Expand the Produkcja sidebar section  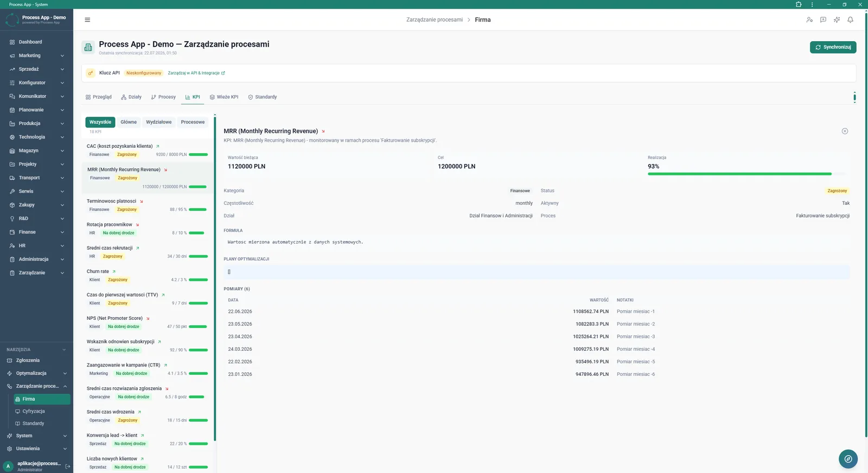(x=36, y=123)
